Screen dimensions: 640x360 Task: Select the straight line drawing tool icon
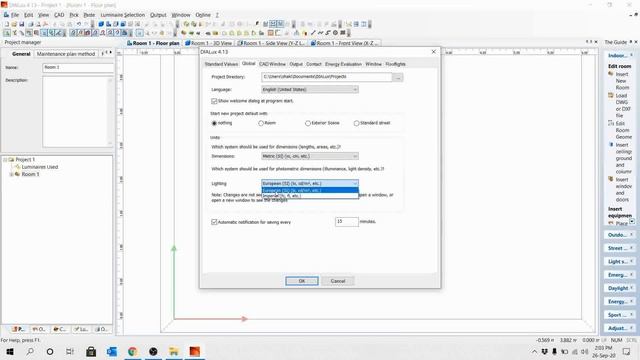pyautogui.click(x=313, y=33)
